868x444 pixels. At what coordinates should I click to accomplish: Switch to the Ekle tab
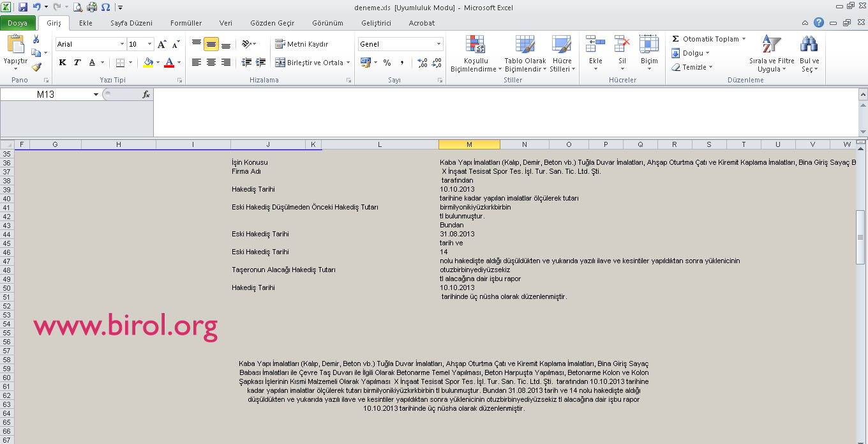pos(86,23)
